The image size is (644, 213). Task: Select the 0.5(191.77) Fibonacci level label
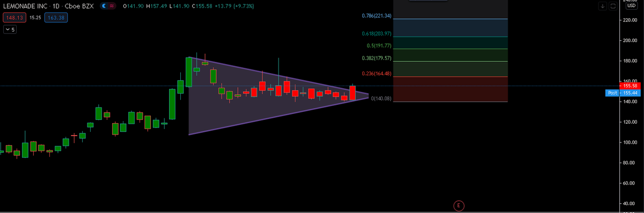[x=379, y=46]
